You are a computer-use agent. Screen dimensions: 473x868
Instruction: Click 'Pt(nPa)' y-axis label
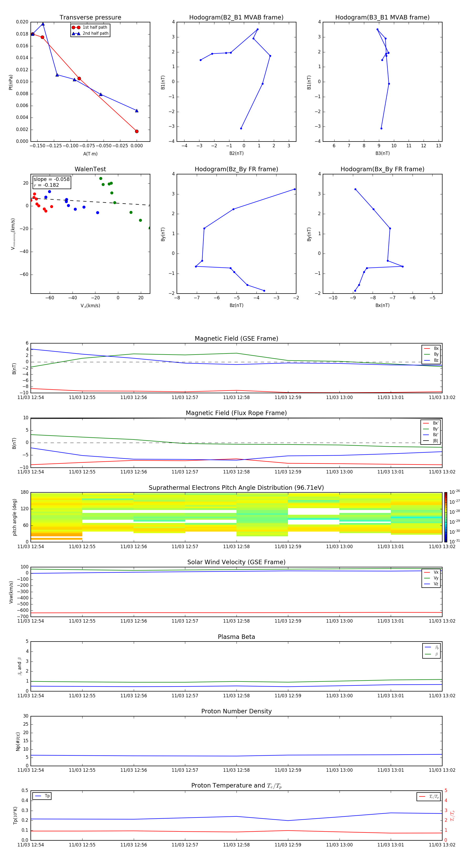point(11,82)
